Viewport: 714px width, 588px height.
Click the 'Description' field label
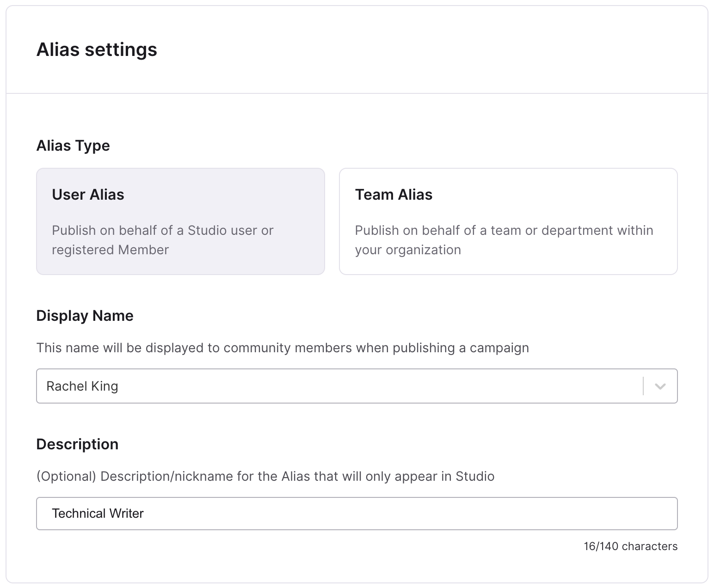pyautogui.click(x=77, y=444)
